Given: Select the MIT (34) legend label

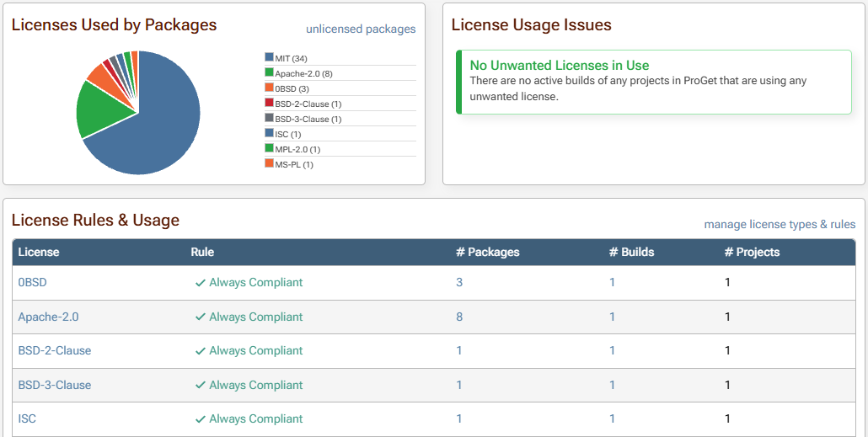Looking at the screenshot, I should click(x=292, y=58).
